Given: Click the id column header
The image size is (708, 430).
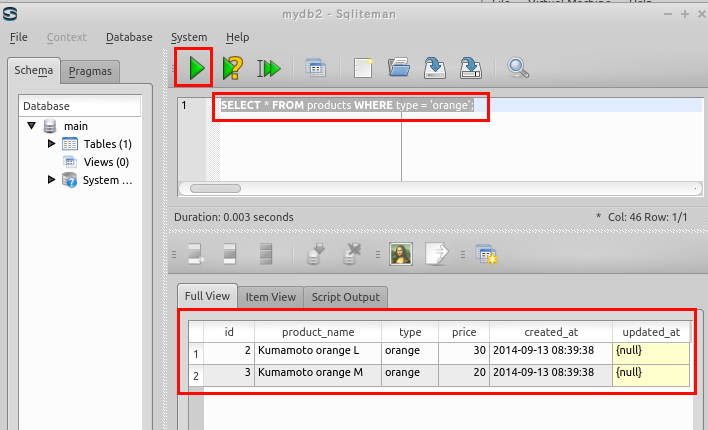Looking at the screenshot, I should click(x=229, y=332).
